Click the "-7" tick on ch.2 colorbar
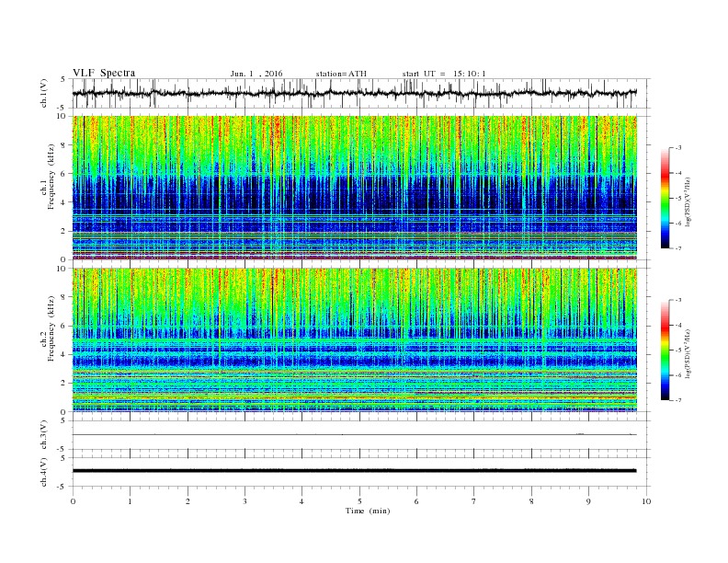Viewport: 728px width, 563px height. 677,400
